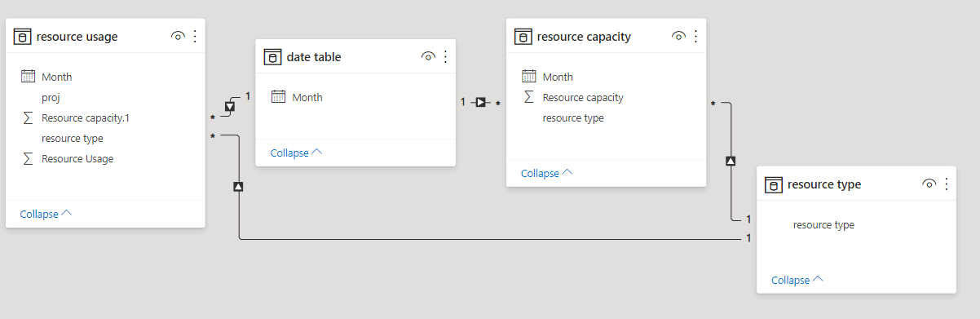Collapse the resource usage table card

[46, 214]
